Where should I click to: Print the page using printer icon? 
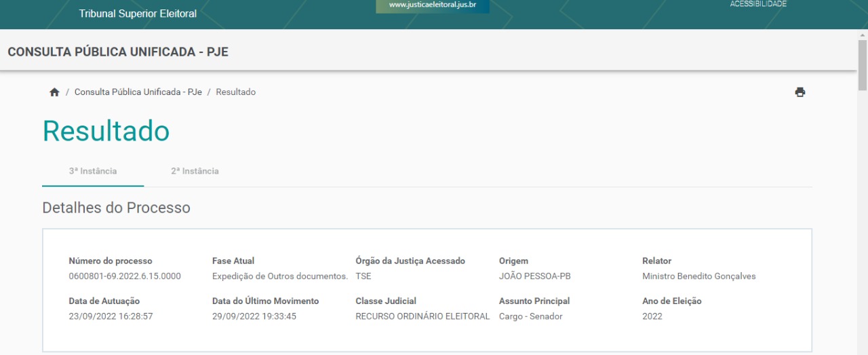(x=800, y=92)
